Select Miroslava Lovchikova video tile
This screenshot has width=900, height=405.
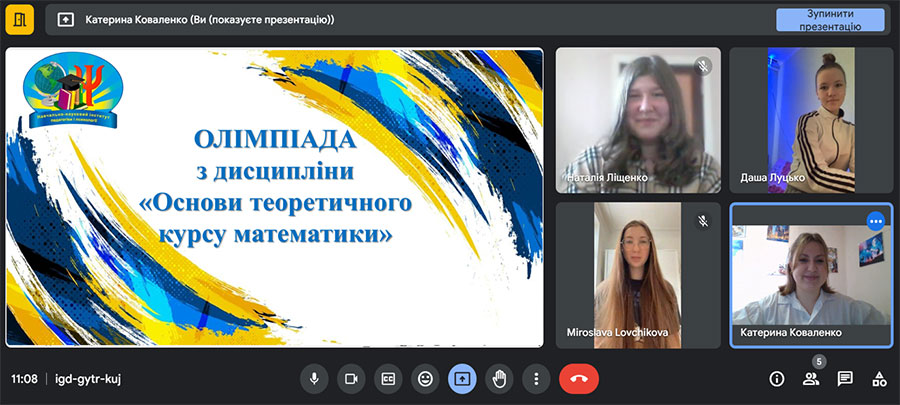(x=638, y=275)
